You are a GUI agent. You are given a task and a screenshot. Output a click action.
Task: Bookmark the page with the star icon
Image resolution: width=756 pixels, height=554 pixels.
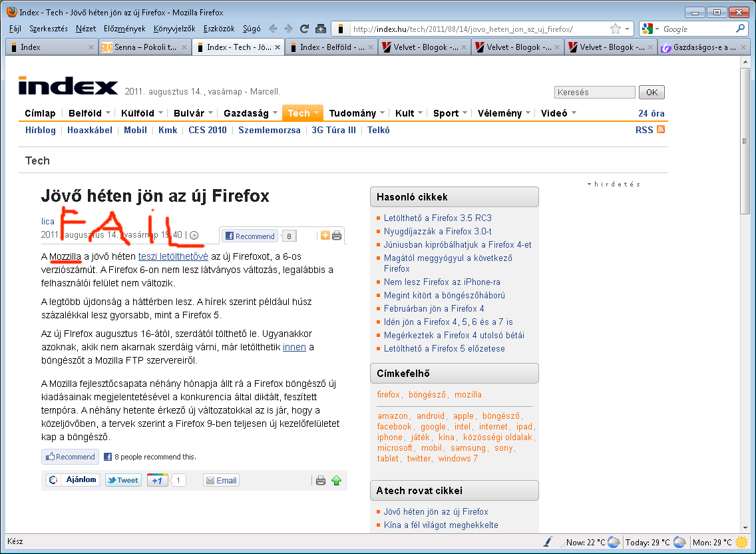(x=615, y=29)
